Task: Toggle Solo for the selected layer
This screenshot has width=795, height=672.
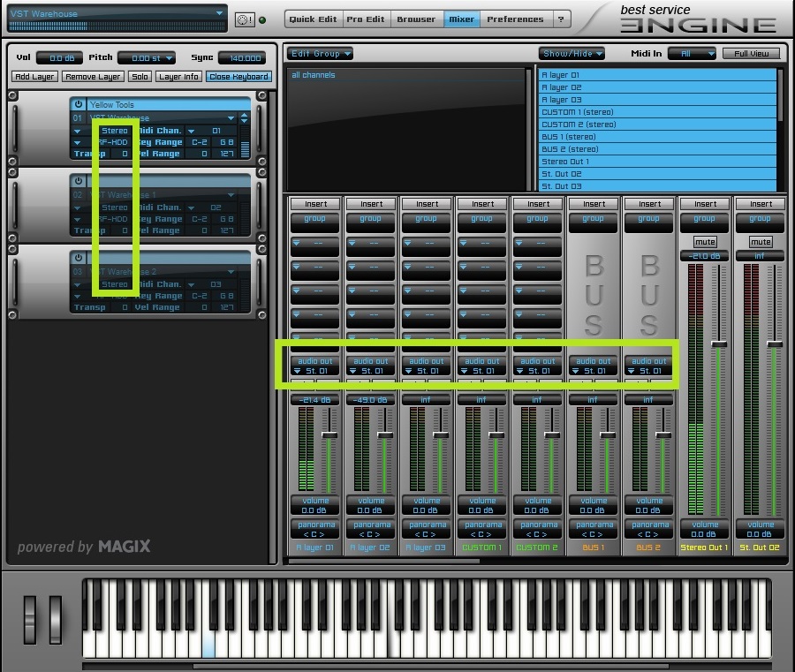Action: [140, 77]
